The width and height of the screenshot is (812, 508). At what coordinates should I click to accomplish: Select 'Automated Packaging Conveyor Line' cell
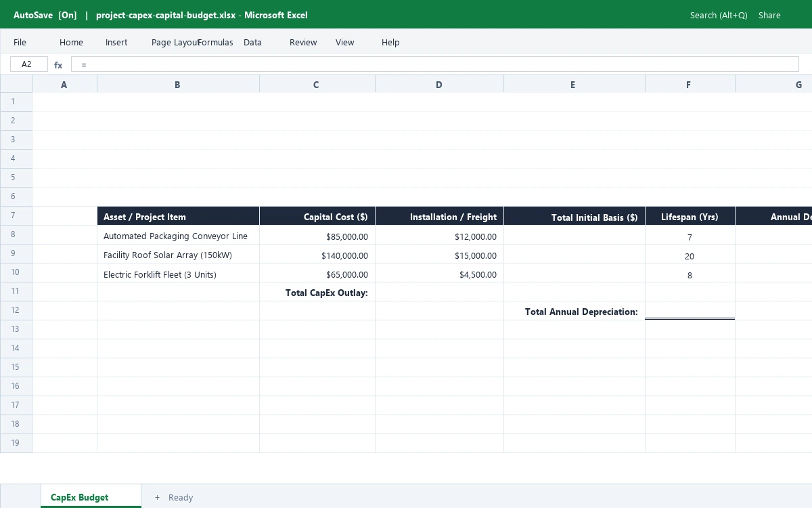click(178, 235)
